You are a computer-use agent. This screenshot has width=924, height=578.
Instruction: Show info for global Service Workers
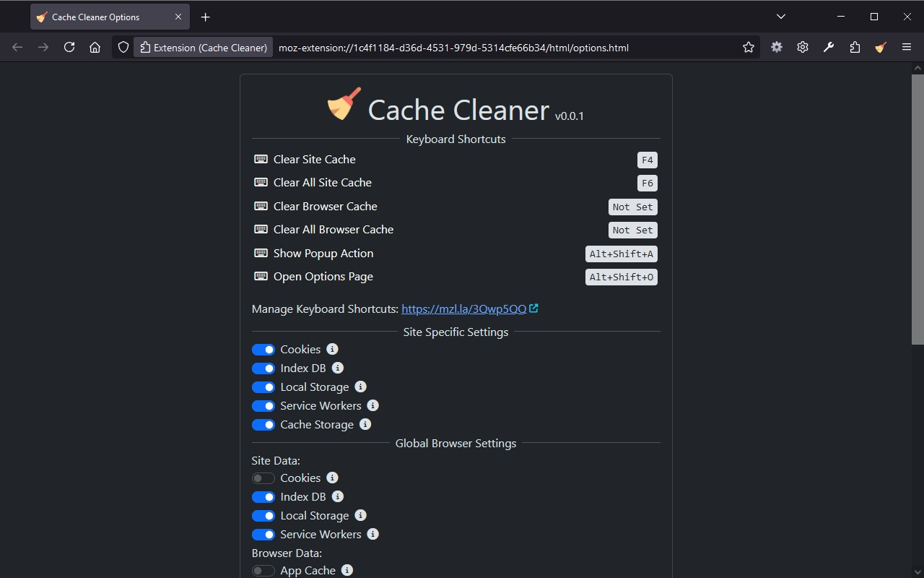(x=372, y=534)
